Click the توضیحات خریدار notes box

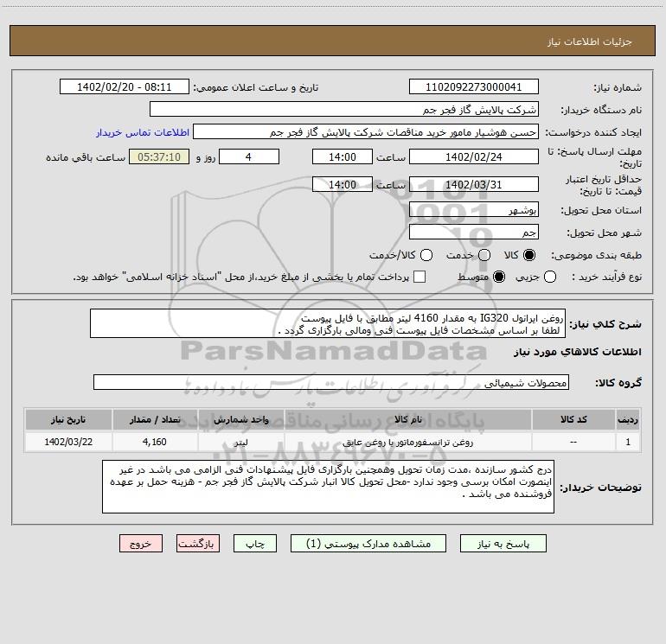pos(328,487)
